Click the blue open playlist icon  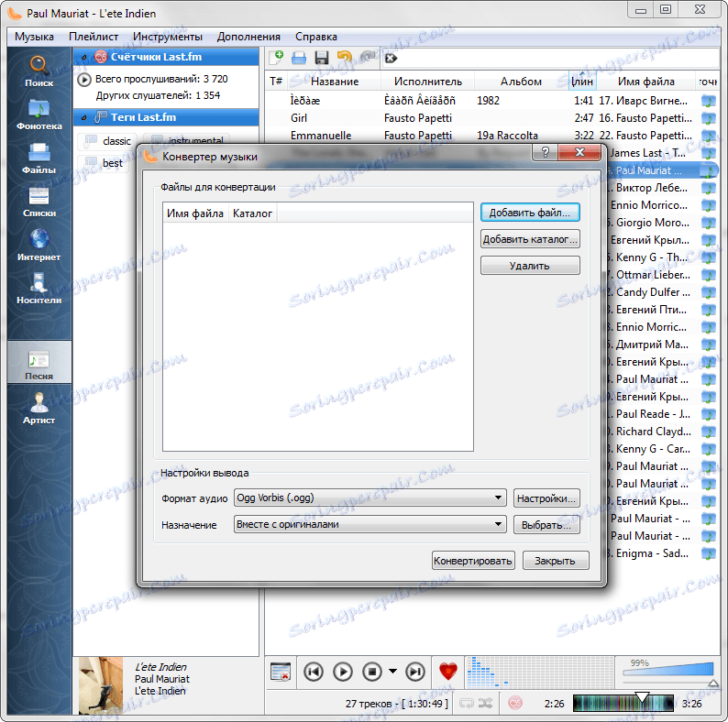299,58
